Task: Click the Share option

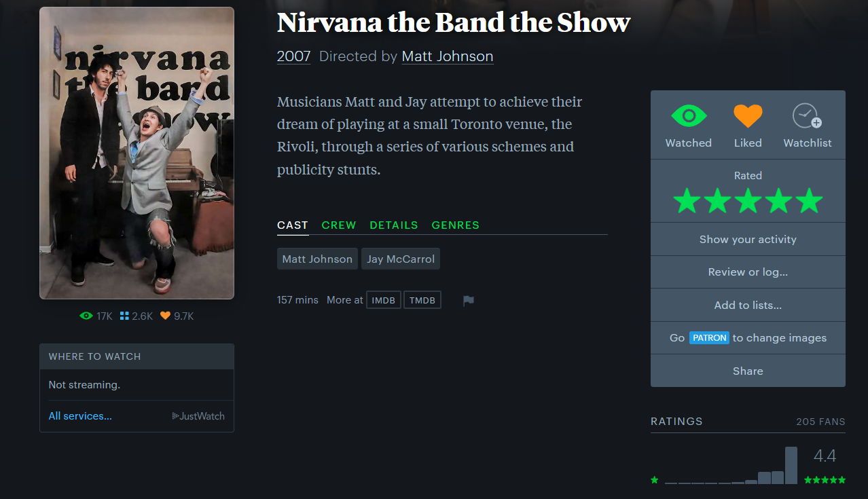Action: [x=748, y=371]
